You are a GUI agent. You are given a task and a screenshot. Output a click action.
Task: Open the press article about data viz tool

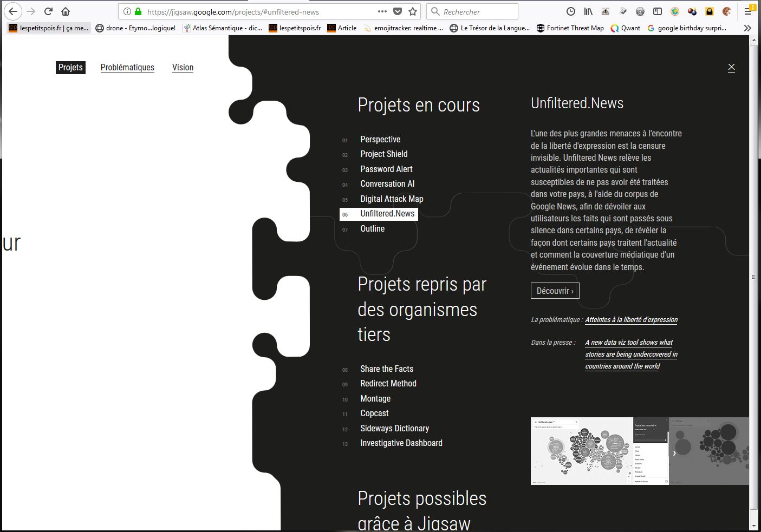(x=631, y=354)
